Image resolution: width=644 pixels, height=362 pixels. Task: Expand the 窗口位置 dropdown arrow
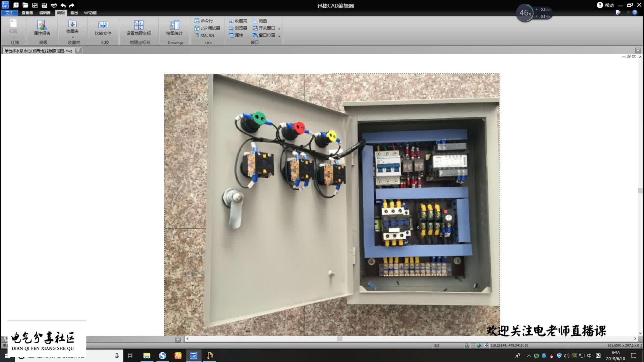tap(279, 36)
